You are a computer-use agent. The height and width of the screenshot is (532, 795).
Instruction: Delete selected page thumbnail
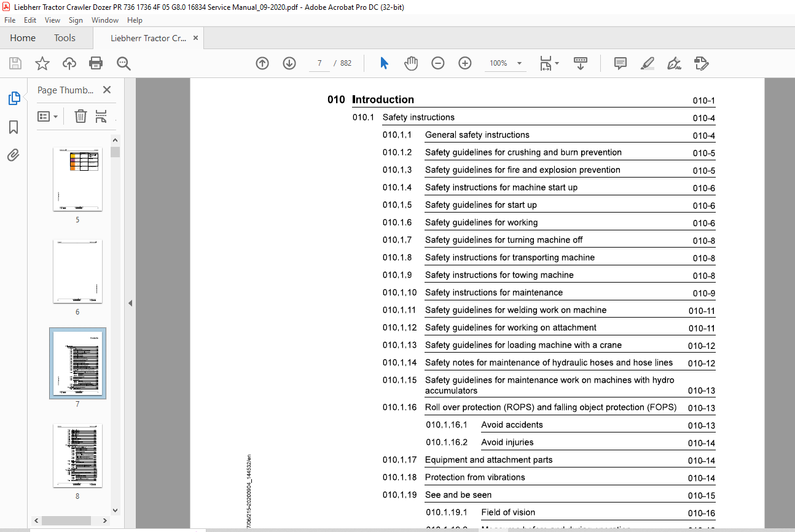tap(80, 116)
